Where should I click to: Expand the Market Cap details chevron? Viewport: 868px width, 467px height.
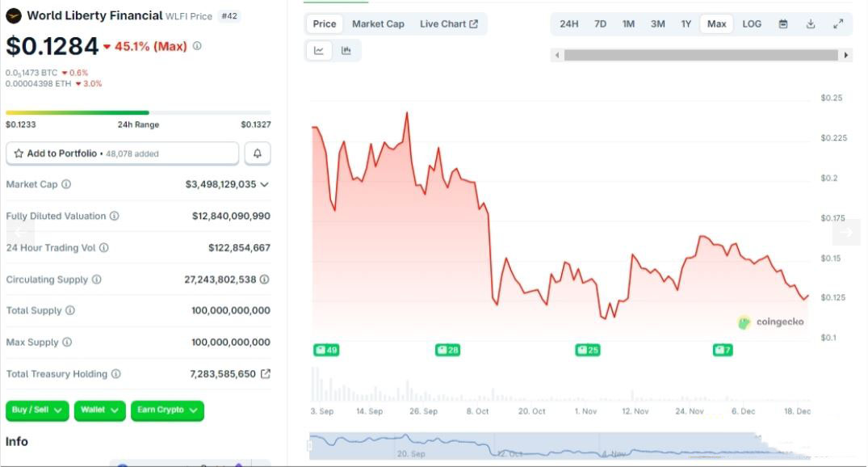(264, 184)
